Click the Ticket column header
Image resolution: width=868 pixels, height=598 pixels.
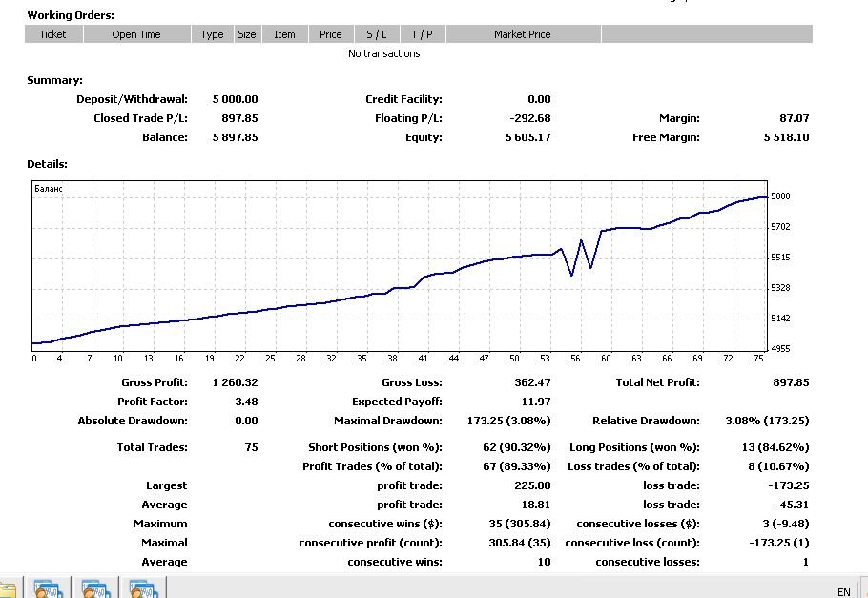pos(53,34)
